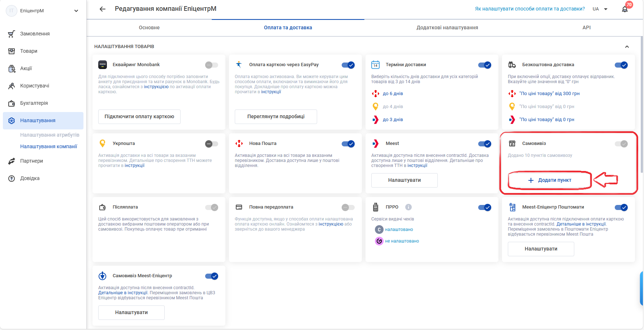
Task: Click the Monobank logo icon
Action: [103, 65]
